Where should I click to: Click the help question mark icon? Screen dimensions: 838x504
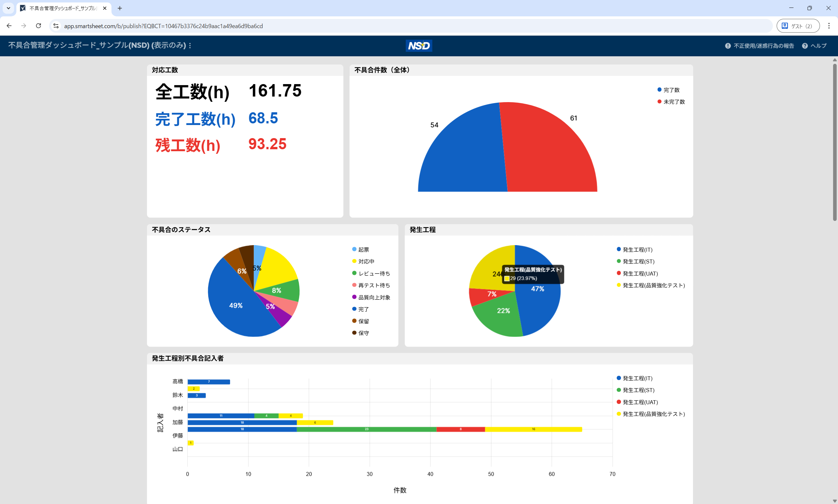point(805,46)
